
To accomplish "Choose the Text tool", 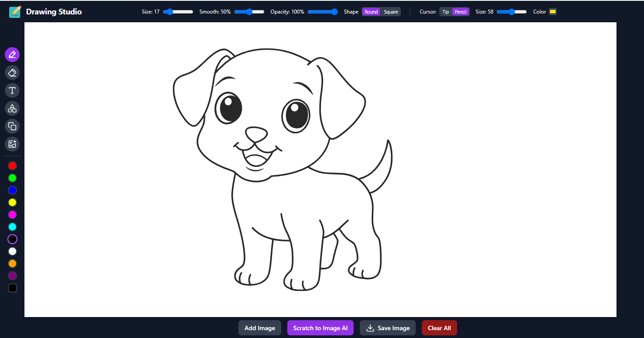I will click(12, 90).
